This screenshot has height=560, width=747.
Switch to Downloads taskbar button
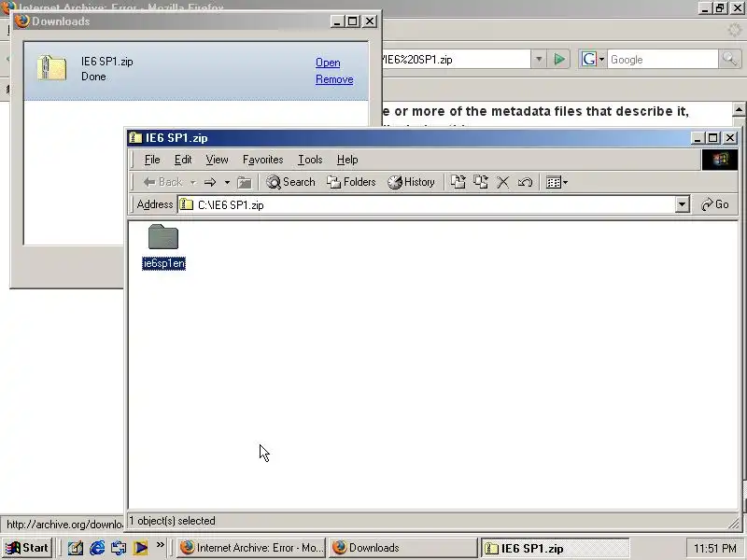point(403,548)
